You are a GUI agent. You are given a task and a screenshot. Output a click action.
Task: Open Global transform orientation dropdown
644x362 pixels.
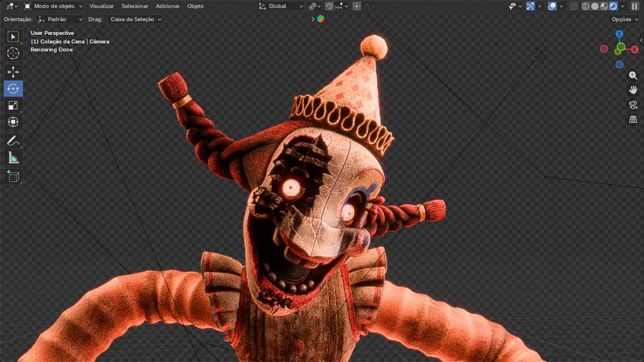(281, 6)
